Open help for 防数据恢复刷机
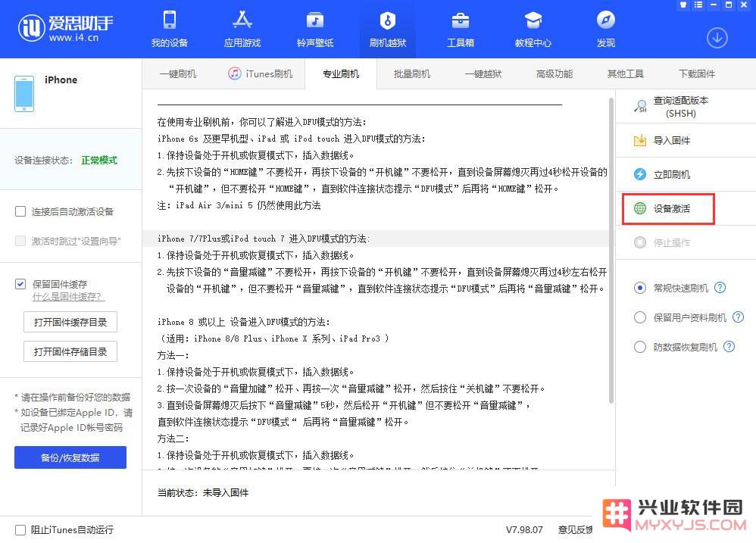 [729, 346]
